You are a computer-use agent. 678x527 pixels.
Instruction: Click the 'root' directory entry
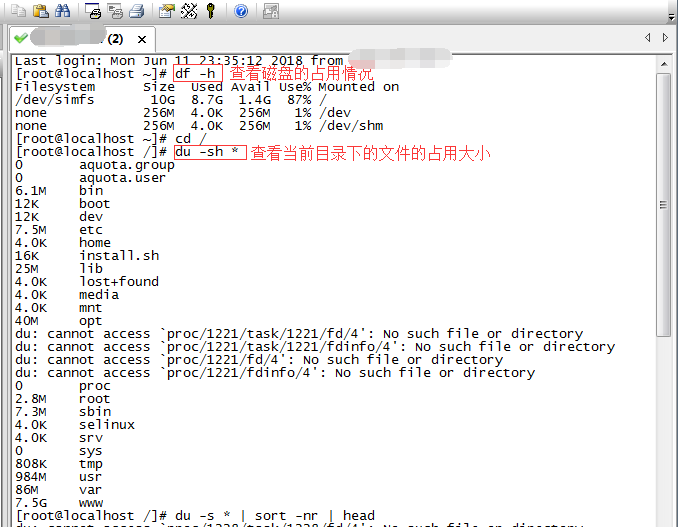pos(95,399)
